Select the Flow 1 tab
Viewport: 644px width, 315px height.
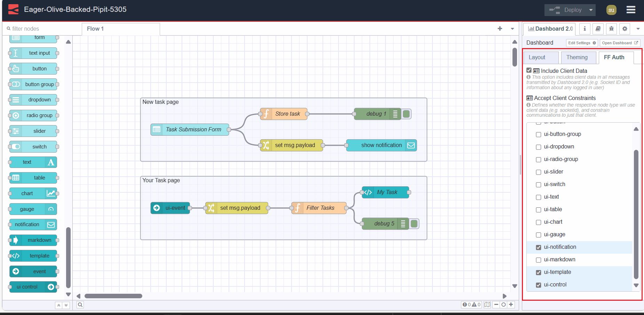(95, 29)
